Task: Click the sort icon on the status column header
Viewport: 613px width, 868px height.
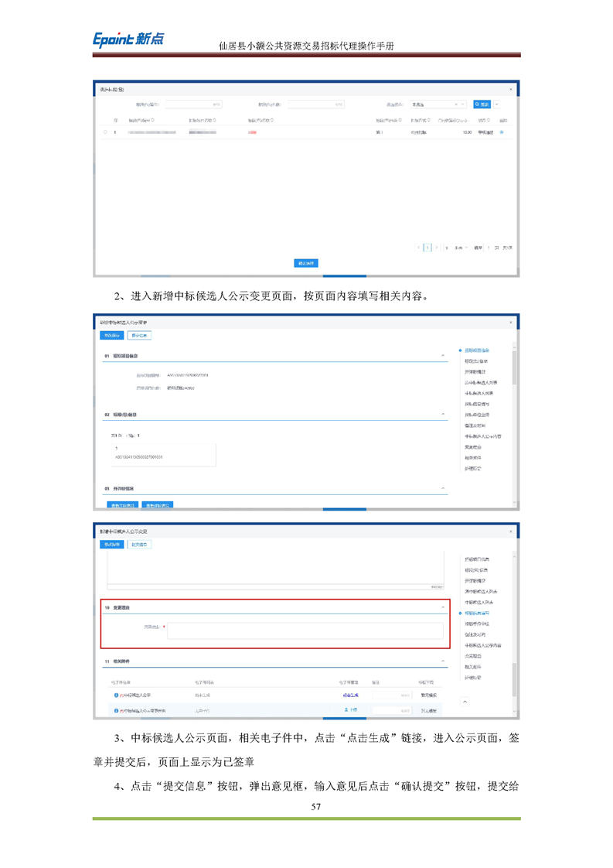Action: pos(488,120)
